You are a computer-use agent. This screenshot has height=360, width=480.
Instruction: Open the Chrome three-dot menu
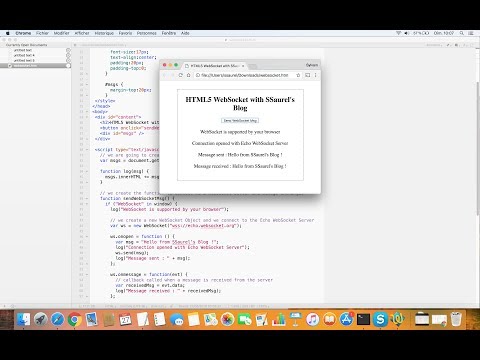[x=315, y=75]
